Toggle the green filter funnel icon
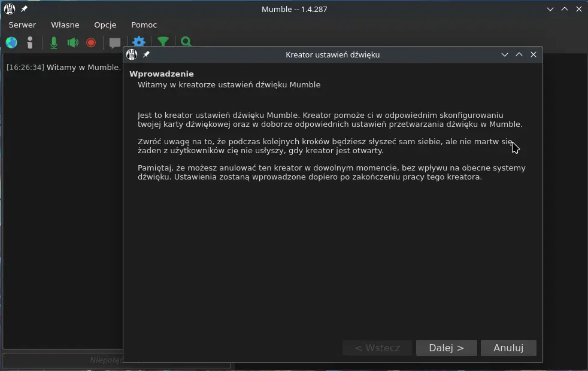The image size is (588, 371). pos(163,41)
